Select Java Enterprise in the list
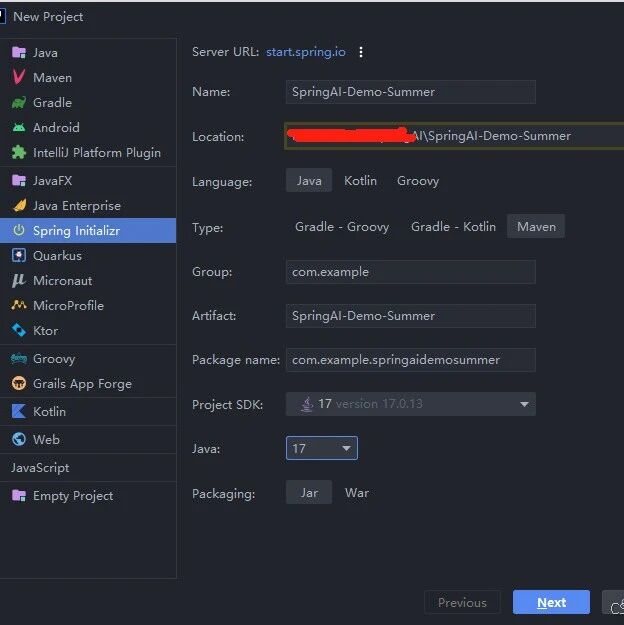 (88, 206)
